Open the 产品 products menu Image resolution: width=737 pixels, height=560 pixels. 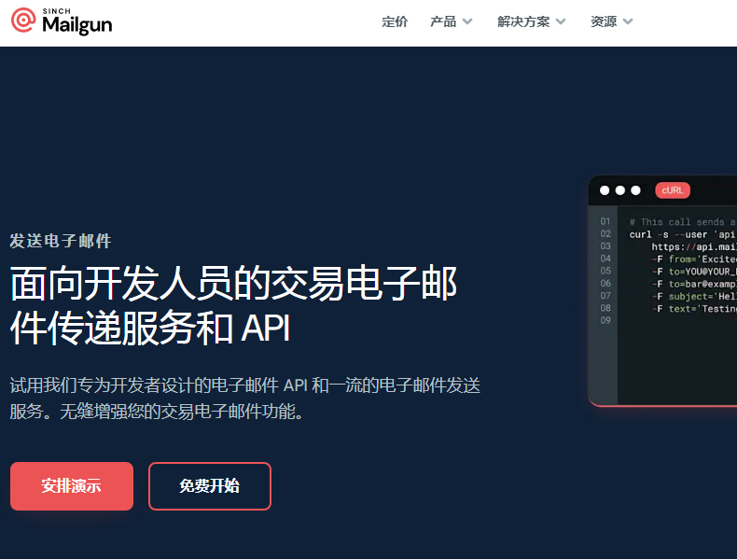click(443, 21)
